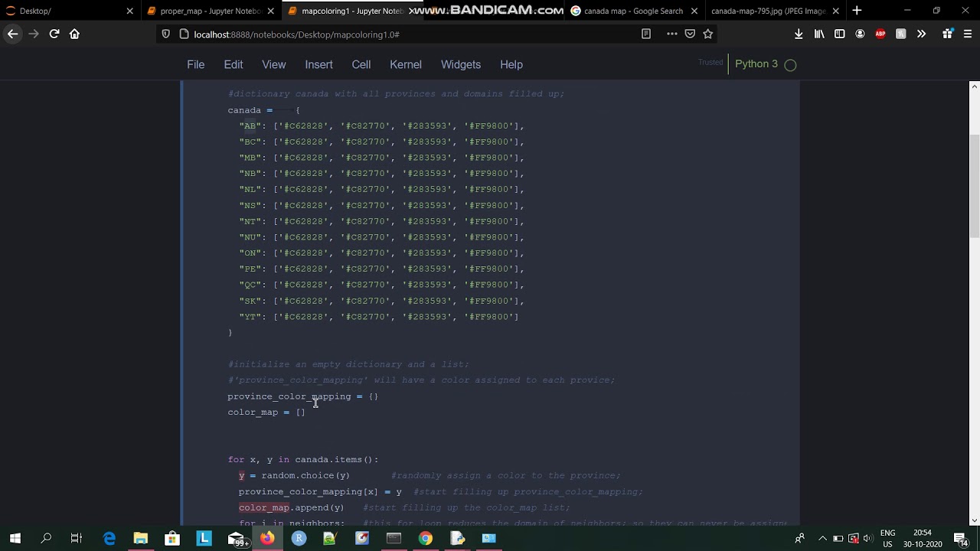Click the 'YT' key in canada dictionary

[250, 317]
